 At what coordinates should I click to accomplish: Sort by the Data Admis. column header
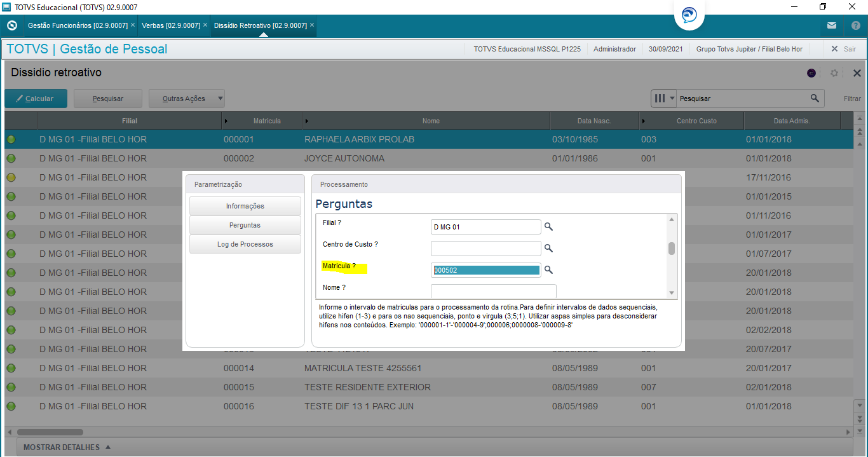(x=792, y=121)
